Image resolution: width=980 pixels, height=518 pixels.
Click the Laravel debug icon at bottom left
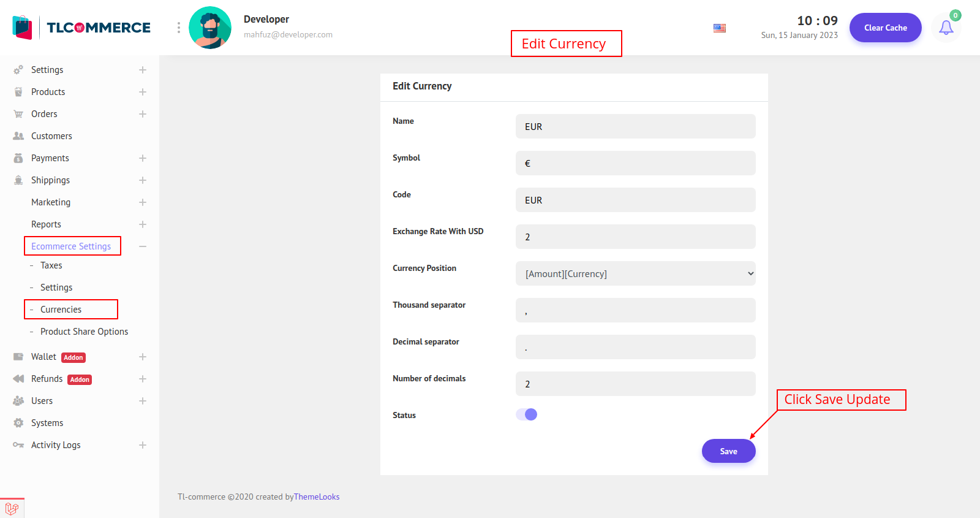pos(12,508)
